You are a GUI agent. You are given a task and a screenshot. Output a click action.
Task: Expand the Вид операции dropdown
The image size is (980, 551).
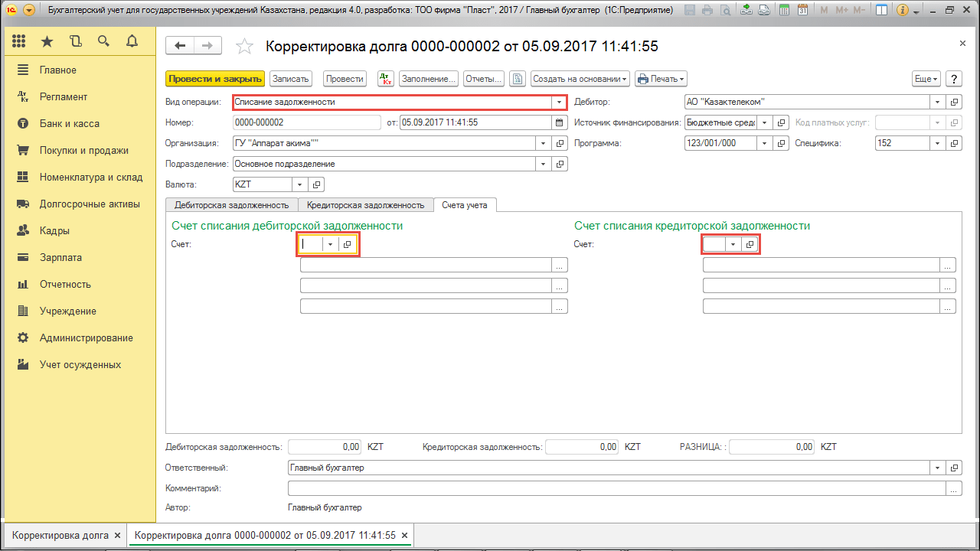tap(560, 102)
